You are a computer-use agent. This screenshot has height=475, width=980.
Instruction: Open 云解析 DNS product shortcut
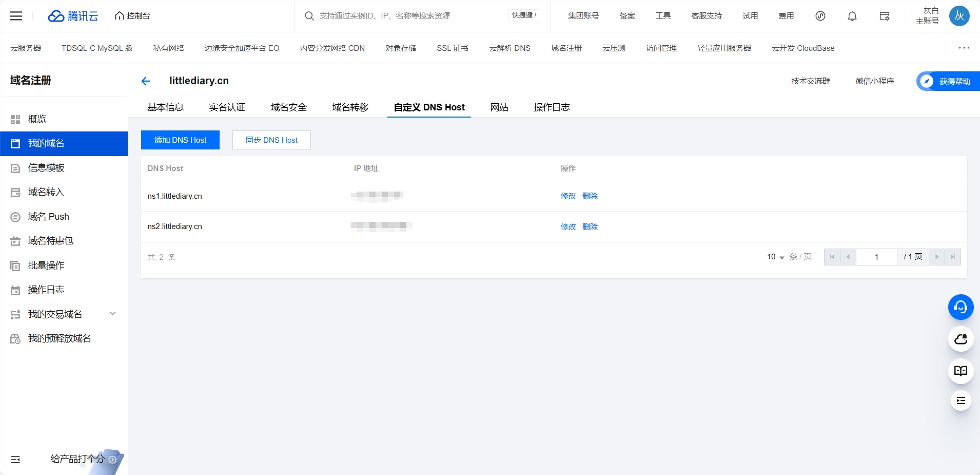[509, 48]
